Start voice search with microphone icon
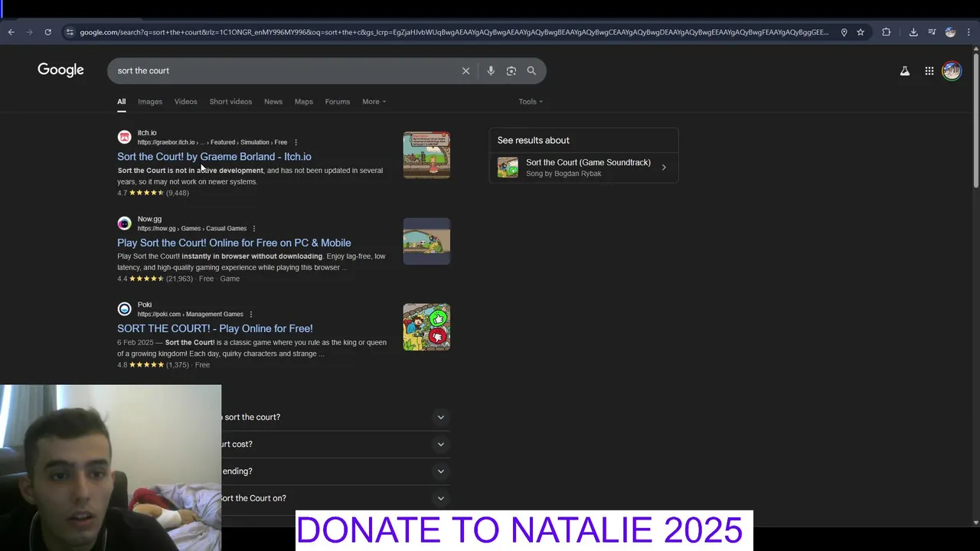Viewport: 980px width, 551px height. pos(491,70)
